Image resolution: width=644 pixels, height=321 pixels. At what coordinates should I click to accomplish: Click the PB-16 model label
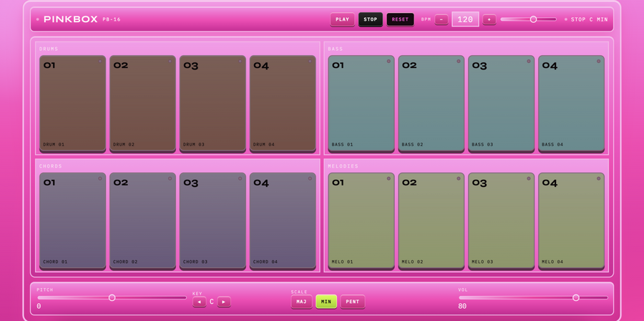coord(112,19)
